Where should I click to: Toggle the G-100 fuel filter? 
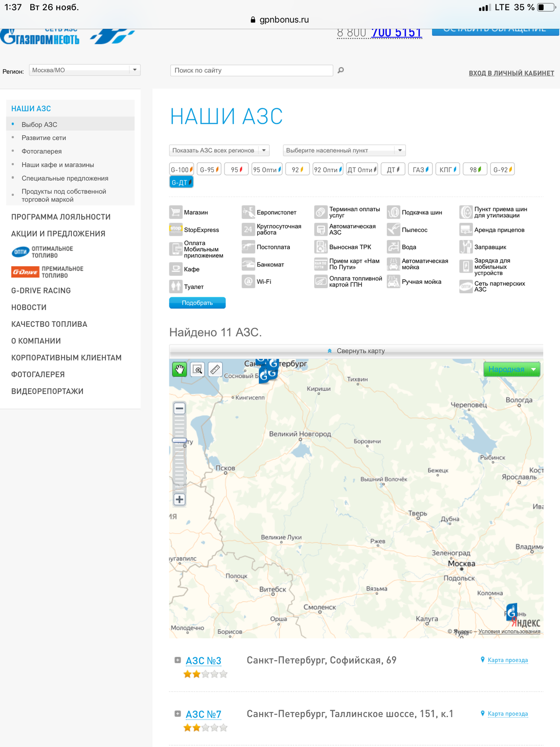click(x=181, y=169)
